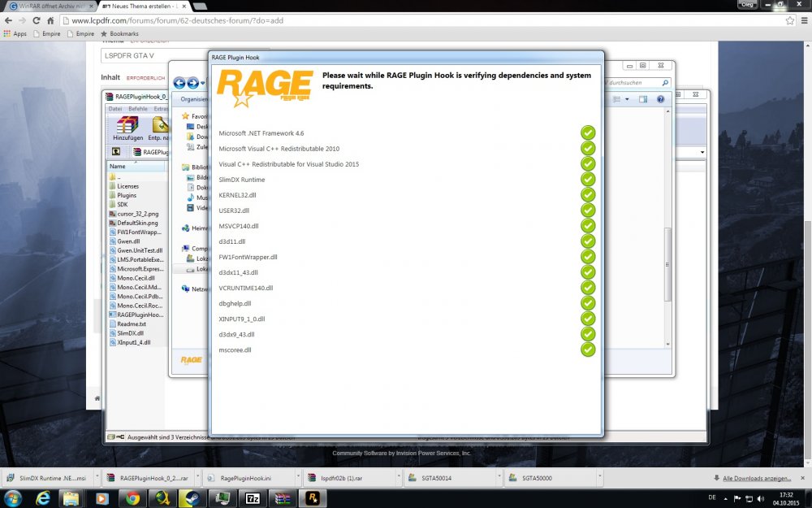Screen dimensions: 812x508
Task: Click the checkmark next to FW1FontWrapper.dll
Action: coord(588,257)
